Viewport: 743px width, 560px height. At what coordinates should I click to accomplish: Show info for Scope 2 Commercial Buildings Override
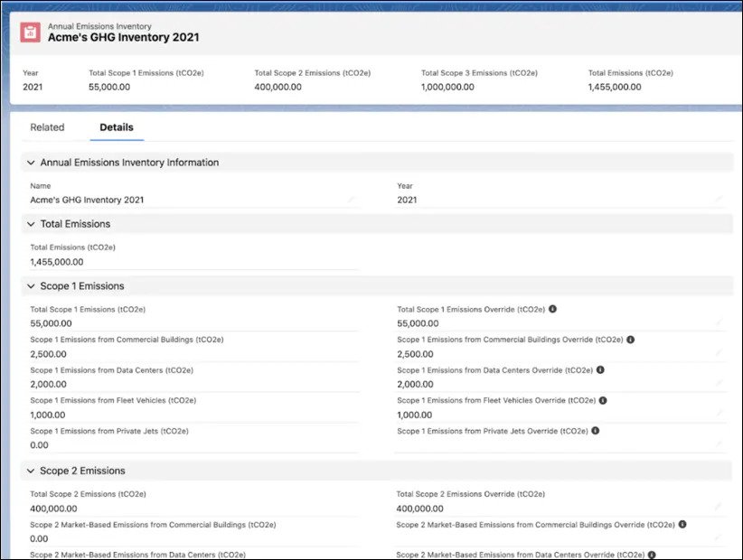[x=682, y=525]
